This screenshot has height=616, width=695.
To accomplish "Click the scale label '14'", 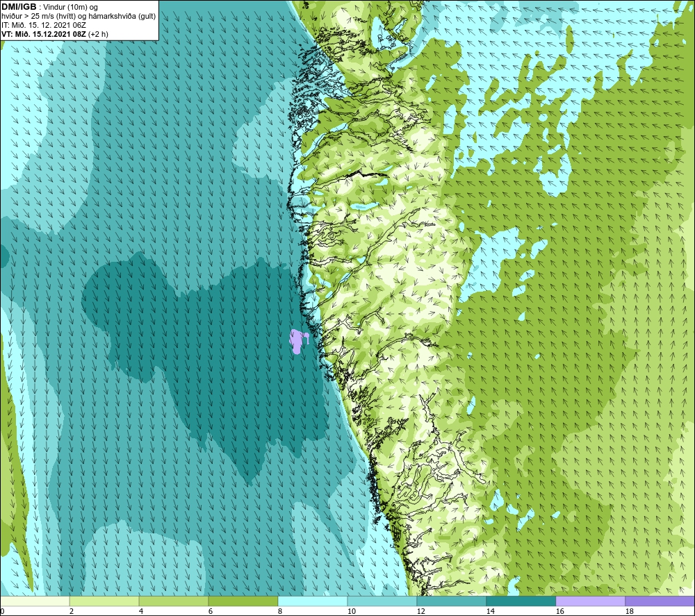I will coord(490,611).
